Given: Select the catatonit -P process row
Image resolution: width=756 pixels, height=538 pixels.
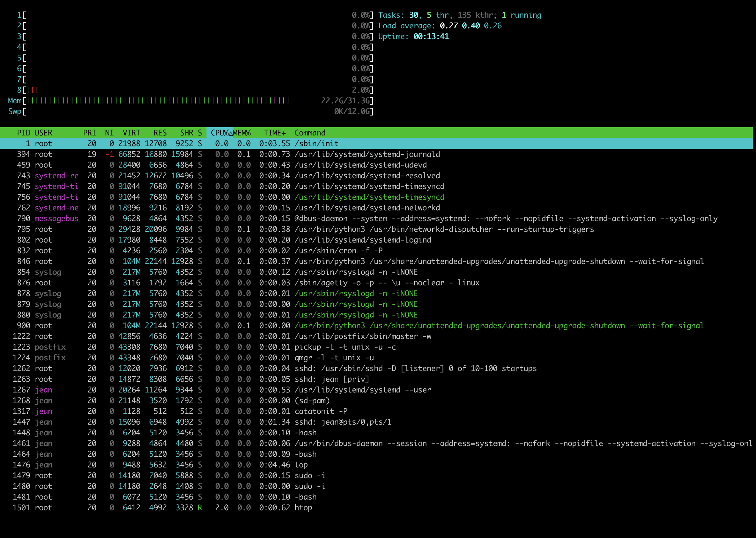Looking at the screenshot, I should [x=376, y=411].
